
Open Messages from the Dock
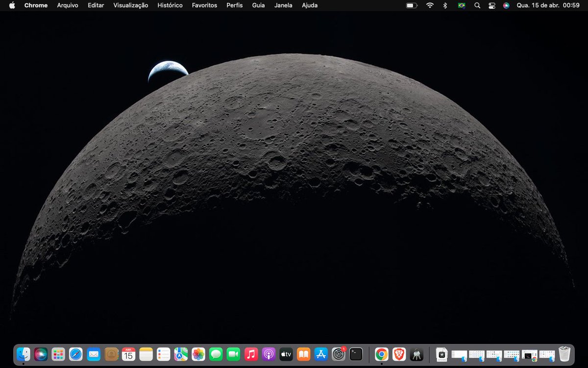click(216, 354)
